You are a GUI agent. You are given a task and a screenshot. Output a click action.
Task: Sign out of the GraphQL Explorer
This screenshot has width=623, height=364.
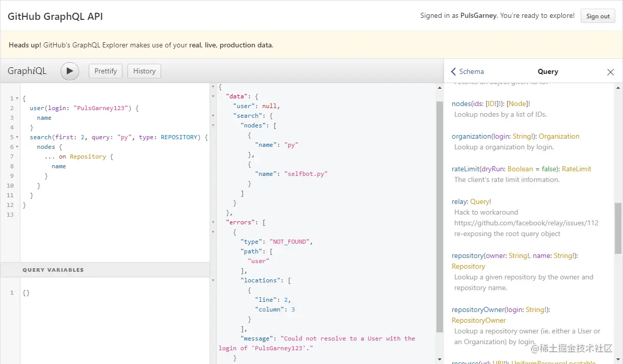pyautogui.click(x=598, y=16)
